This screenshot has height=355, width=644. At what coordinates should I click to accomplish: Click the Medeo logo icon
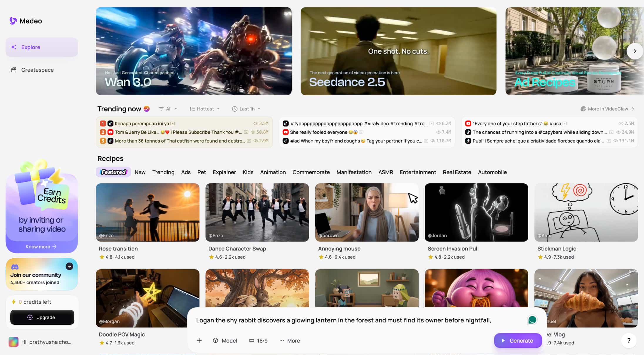[13, 21]
